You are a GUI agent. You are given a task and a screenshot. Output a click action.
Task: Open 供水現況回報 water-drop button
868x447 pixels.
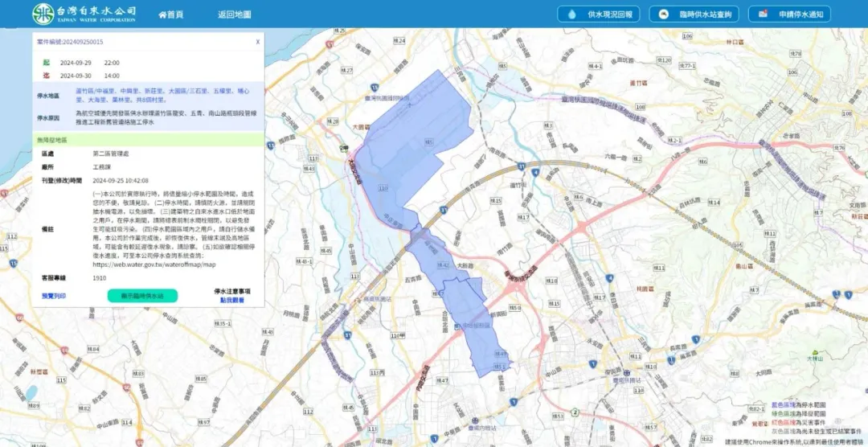pyautogui.click(x=599, y=14)
